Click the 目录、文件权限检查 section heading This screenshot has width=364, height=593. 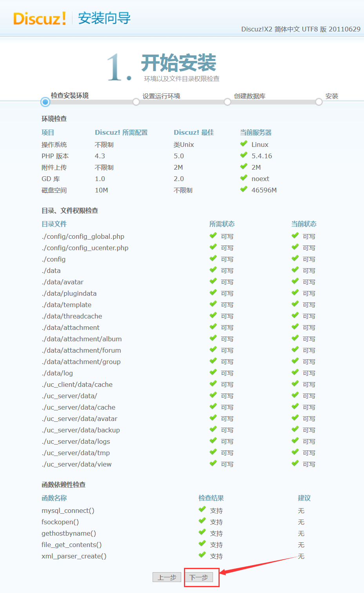click(x=70, y=210)
